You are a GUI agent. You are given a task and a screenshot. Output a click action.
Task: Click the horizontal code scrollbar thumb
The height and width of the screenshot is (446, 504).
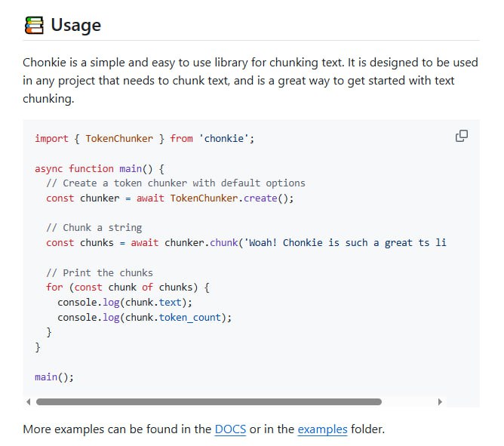point(208,401)
